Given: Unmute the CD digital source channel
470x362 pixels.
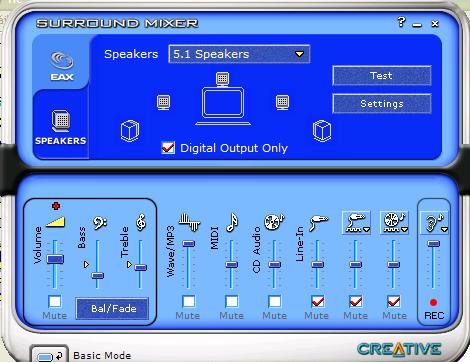Looking at the screenshot, I should pyautogui.click(x=394, y=302).
